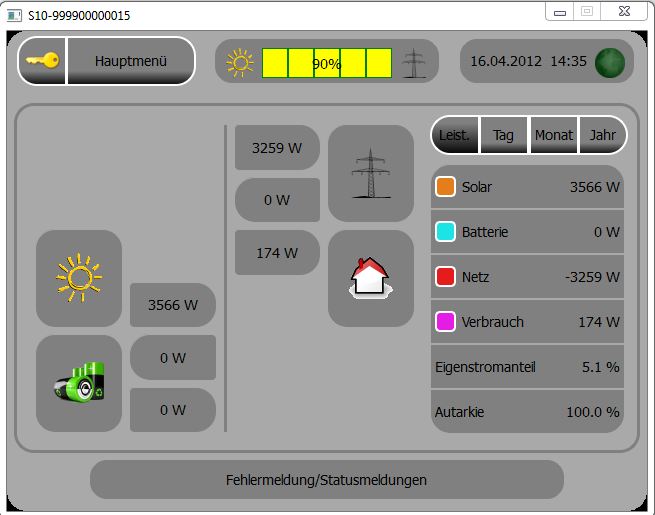Screen dimensions: 655x515
Task: Switch to the Tag tab
Action: pos(503,135)
